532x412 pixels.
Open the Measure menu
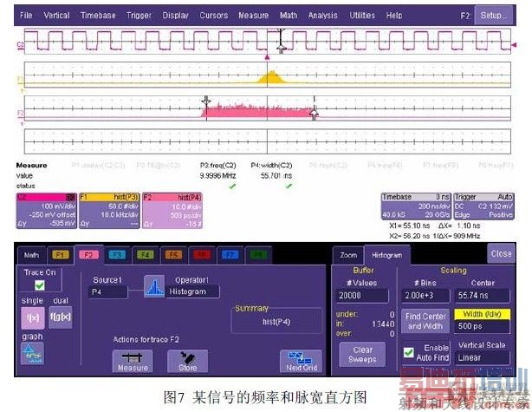coord(254,16)
